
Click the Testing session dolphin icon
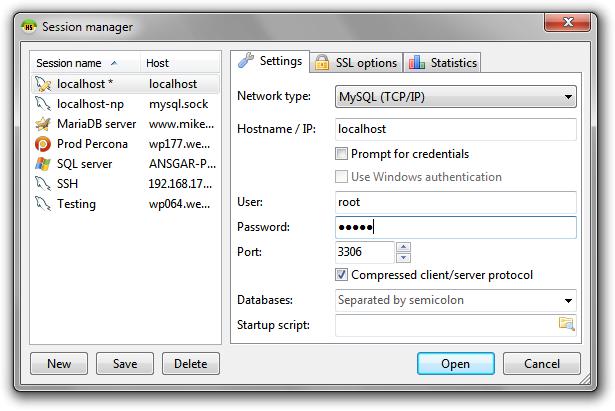(43, 204)
